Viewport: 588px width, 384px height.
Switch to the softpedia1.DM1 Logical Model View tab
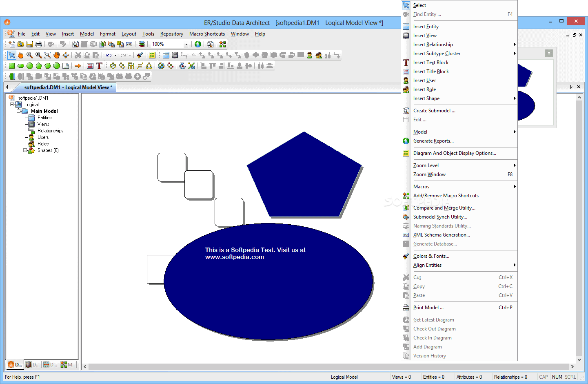[68, 87]
